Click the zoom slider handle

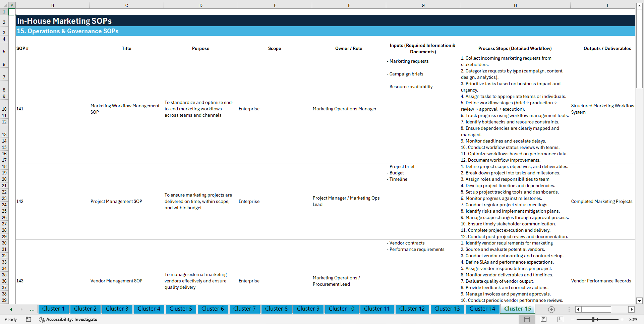pyautogui.click(x=593, y=319)
